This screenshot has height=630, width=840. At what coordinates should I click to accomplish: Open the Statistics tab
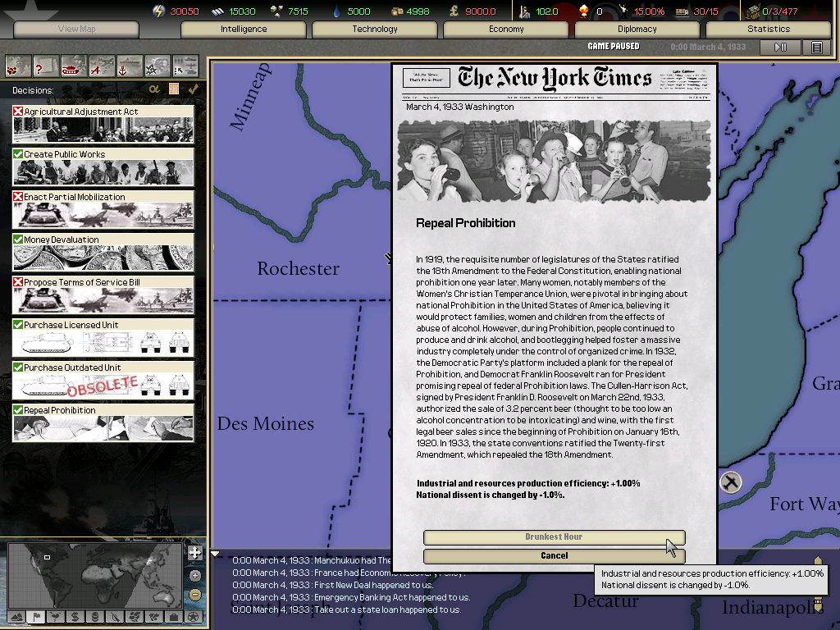768,29
